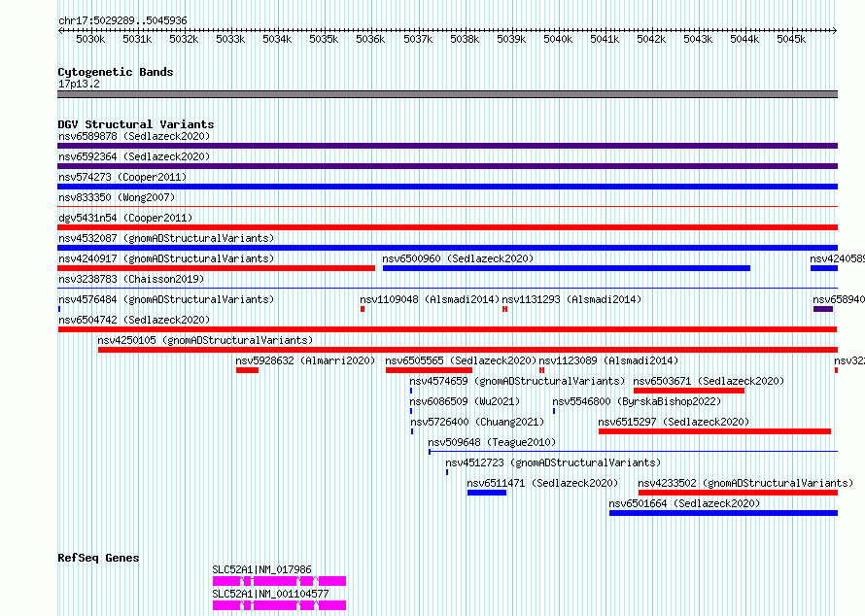Click the nsv6500960 (Sedlazeck2020) label
This screenshot has height=616, width=865.
(x=458, y=258)
